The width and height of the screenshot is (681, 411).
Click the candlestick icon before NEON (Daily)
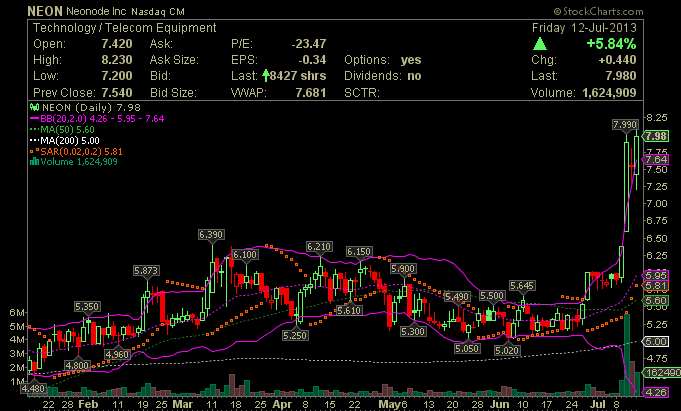[x=34, y=107]
